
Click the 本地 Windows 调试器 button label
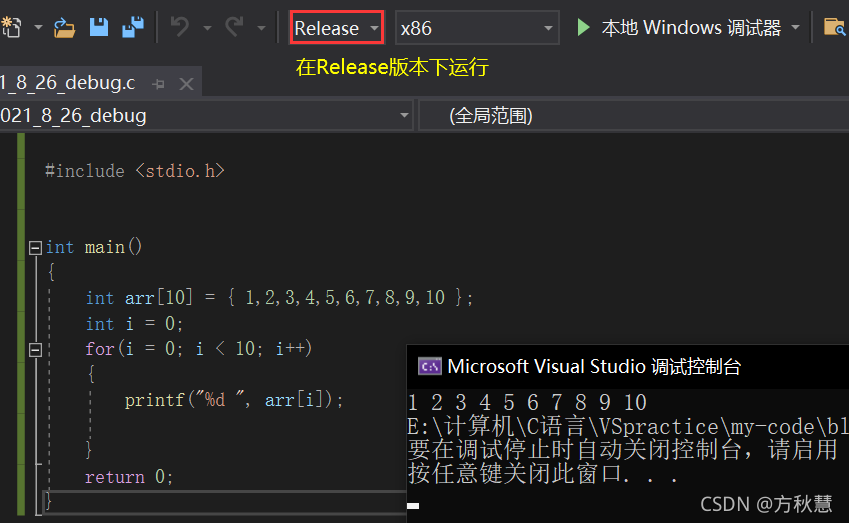(691, 28)
